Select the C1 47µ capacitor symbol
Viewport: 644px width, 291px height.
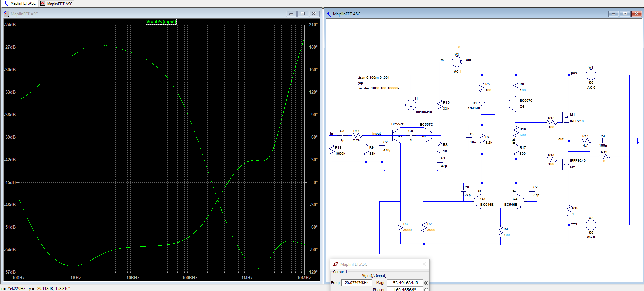point(440,162)
